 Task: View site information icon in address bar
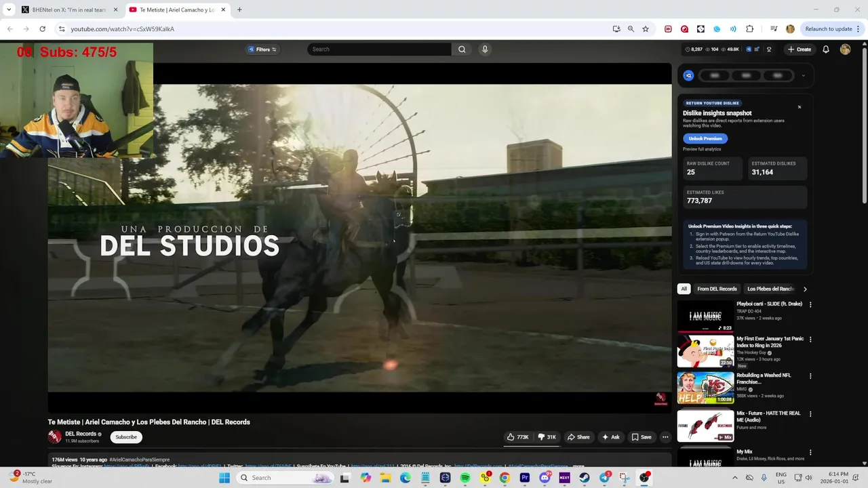[62, 29]
